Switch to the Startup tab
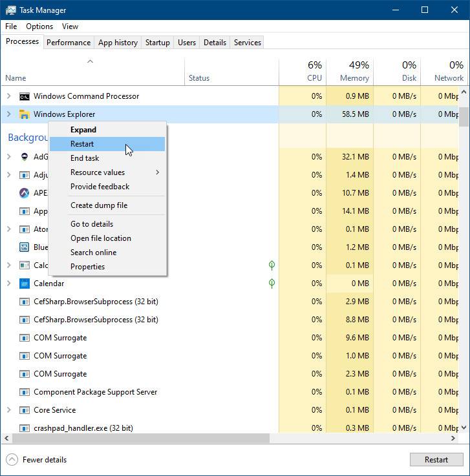The width and height of the screenshot is (470, 476). click(x=157, y=43)
